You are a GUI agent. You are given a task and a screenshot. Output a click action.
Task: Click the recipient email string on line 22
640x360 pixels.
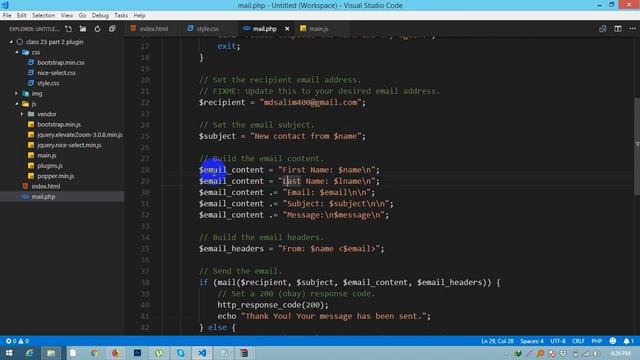pos(310,102)
